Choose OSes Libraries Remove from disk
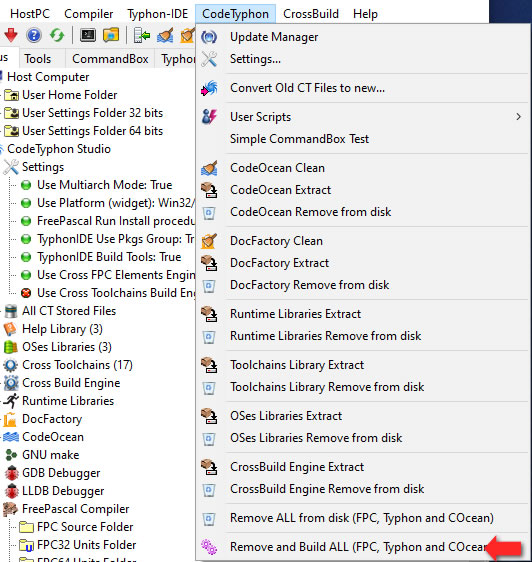Screen dimensions: 532x562 coord(362,438)
